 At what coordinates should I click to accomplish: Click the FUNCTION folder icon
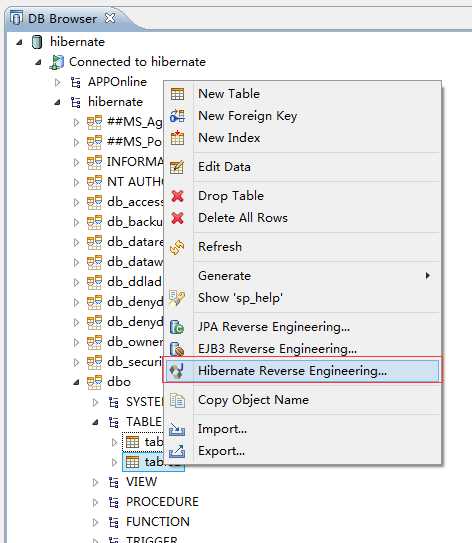pyautogui.click(x=114, y=522)
